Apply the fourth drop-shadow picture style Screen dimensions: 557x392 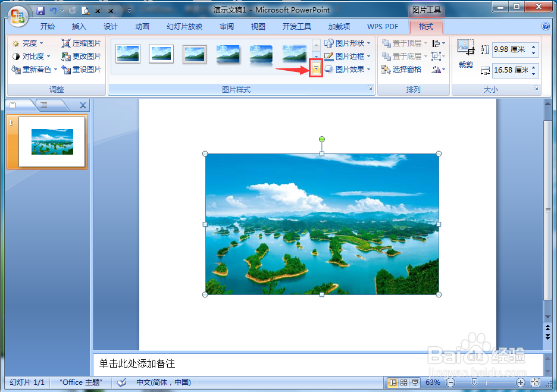click(x=228, y=54)
